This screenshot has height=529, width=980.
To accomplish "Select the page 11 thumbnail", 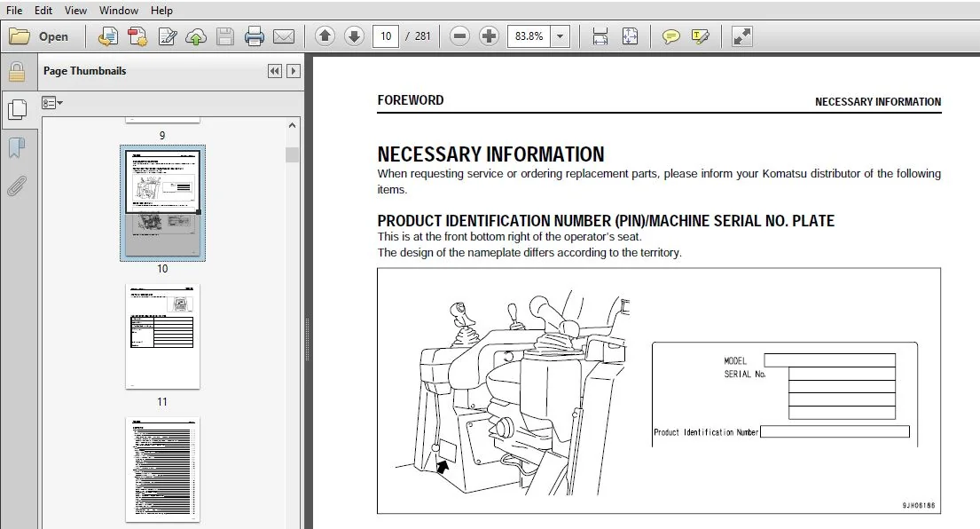I will [162, 336].
